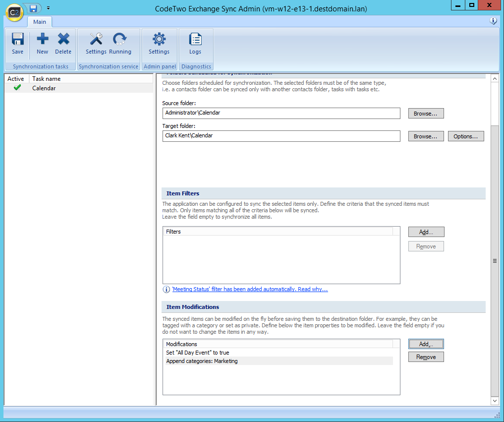Click the quick access save floppy icon
504x422 pixels.
pyautogui.click(x=33, y=8)
